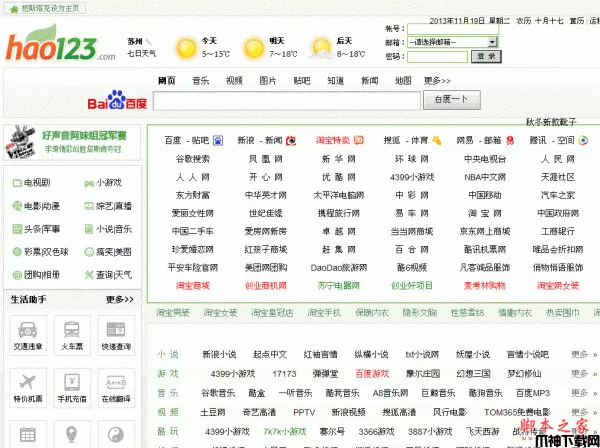600x448 pixels.
Task: Open the red 淘宝商城 link
Action: click(x=193, y=286)
